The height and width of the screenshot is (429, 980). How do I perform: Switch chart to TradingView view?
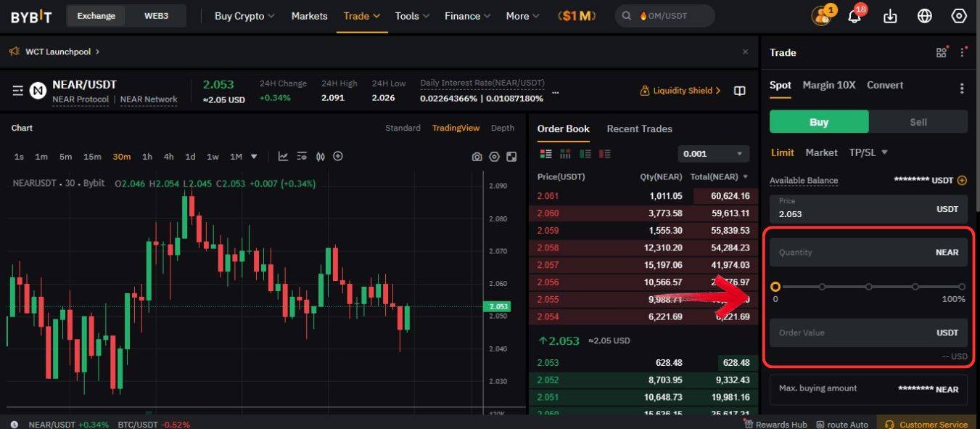tap(456, 128)
